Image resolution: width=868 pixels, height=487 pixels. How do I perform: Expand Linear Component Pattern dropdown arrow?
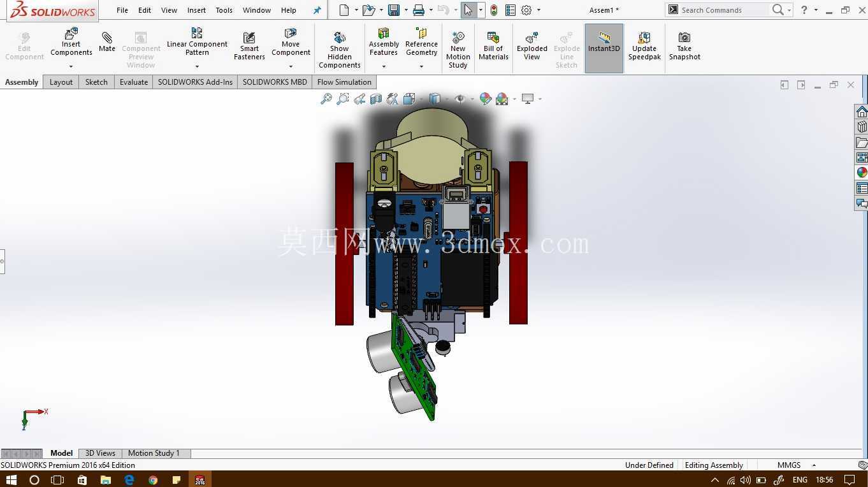(x=197, y=66)
